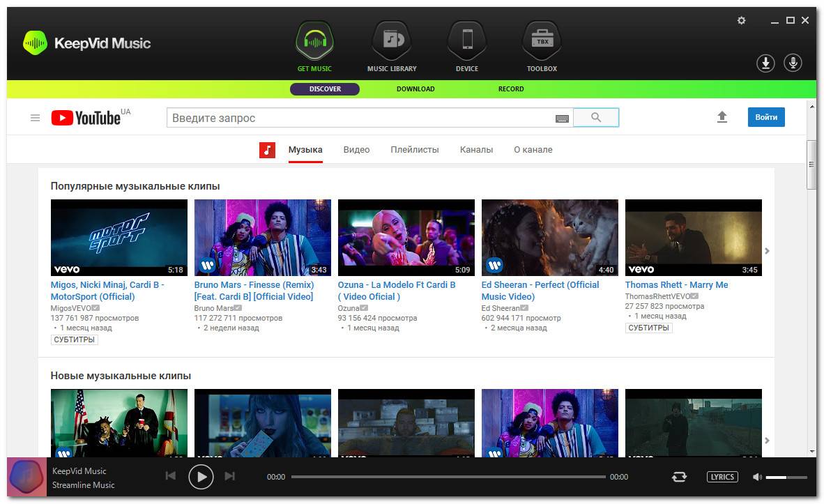Select the Каналы channel tab
Image resolution: width=824 pixels, height=504 pixels.
(476, 150)
